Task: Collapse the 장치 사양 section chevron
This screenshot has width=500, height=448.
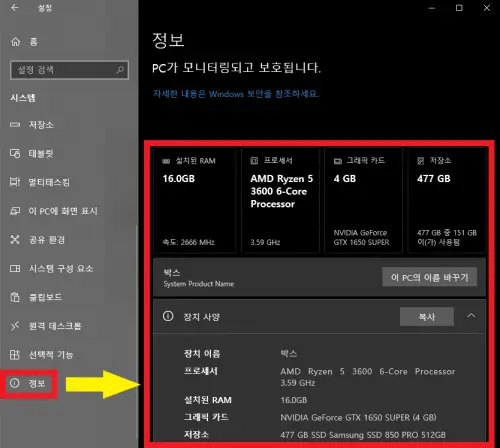Action: [x=471, y=315]
